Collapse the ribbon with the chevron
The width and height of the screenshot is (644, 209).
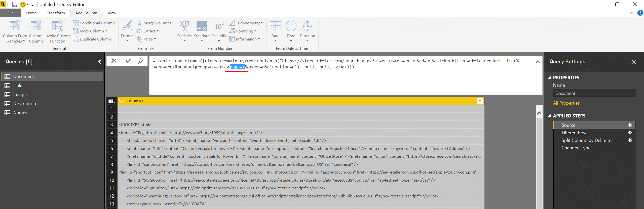point(632,13)
